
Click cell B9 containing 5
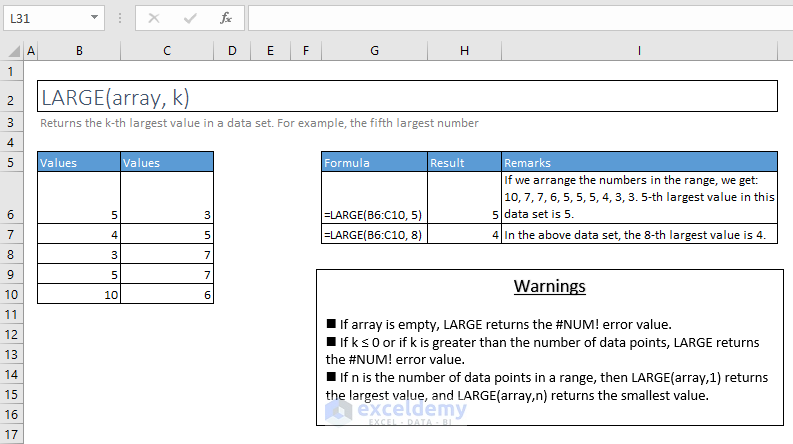pyautogui.click(x=79, y=274)
